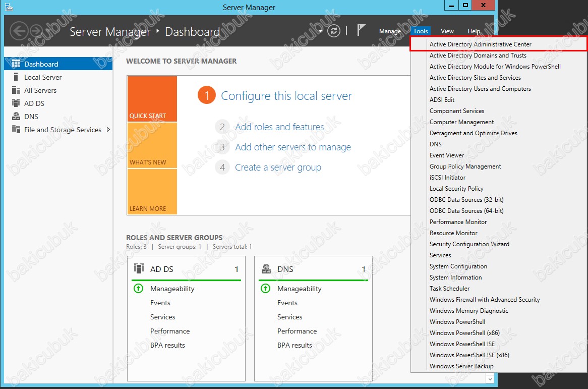Select the QUICK START tile

click(152, 99)
